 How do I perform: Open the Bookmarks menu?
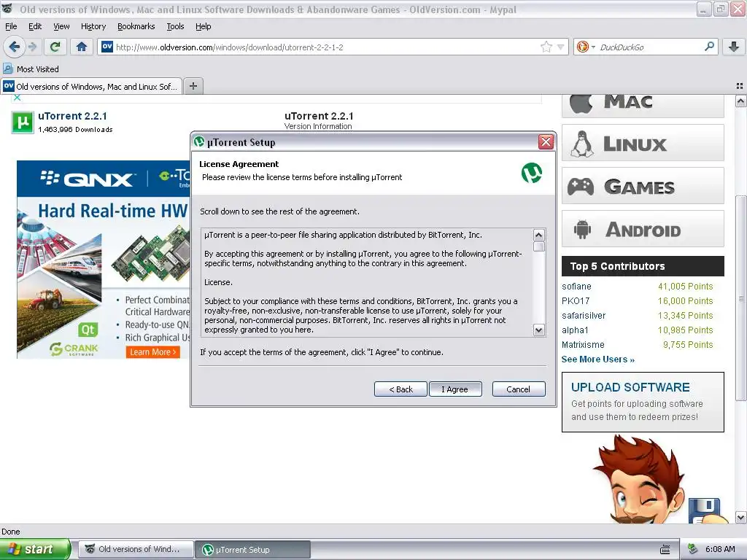pyautogui.click(x=136, y=26)
